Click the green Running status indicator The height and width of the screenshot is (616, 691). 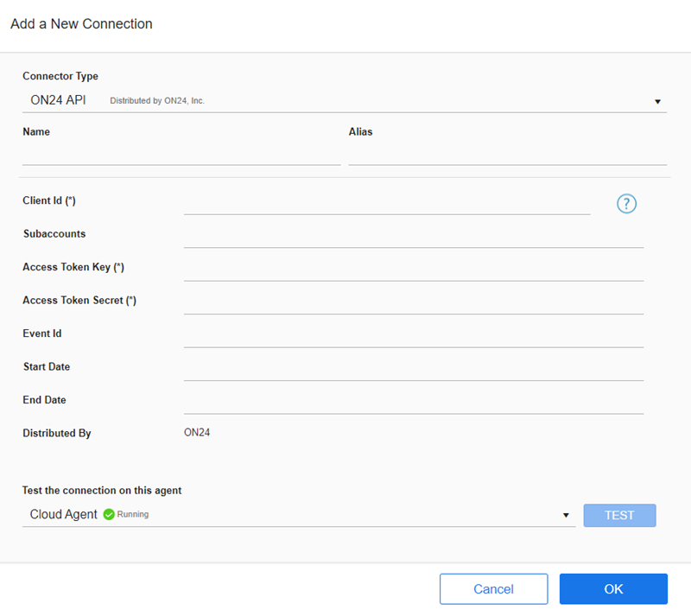click(108, 514)
